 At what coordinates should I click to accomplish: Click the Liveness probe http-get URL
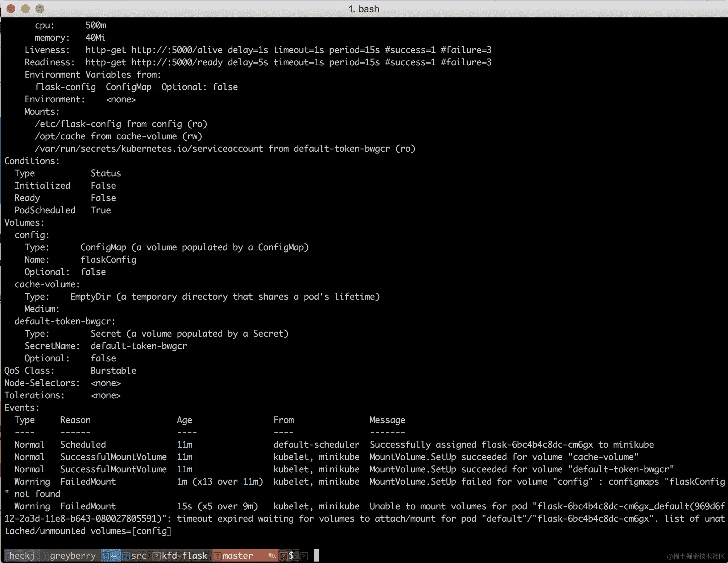point(177,50)
